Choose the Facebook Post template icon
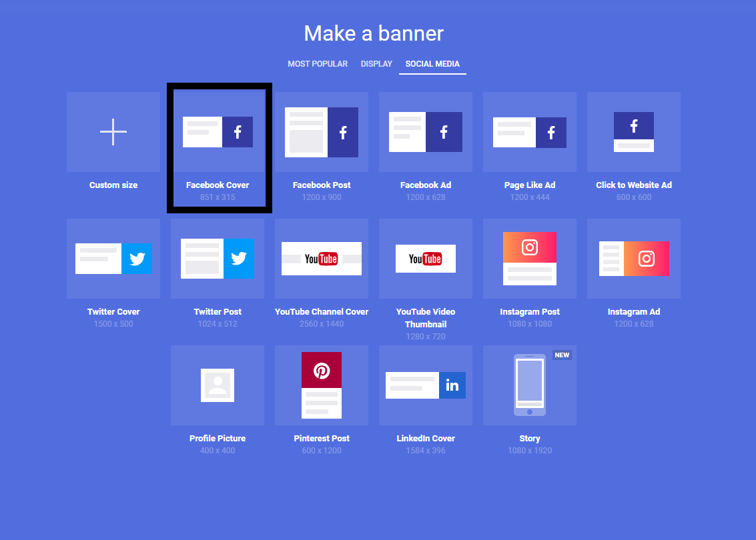 pyautogui.click(x=322, y=133)
